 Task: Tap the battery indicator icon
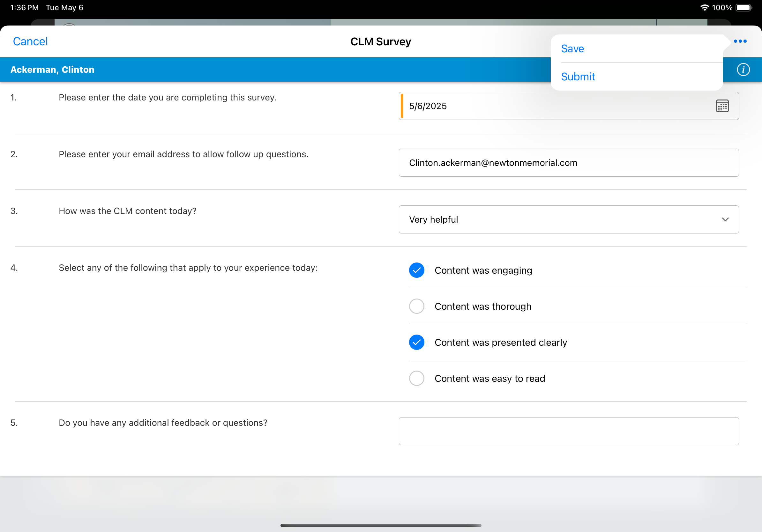[744, 8]
